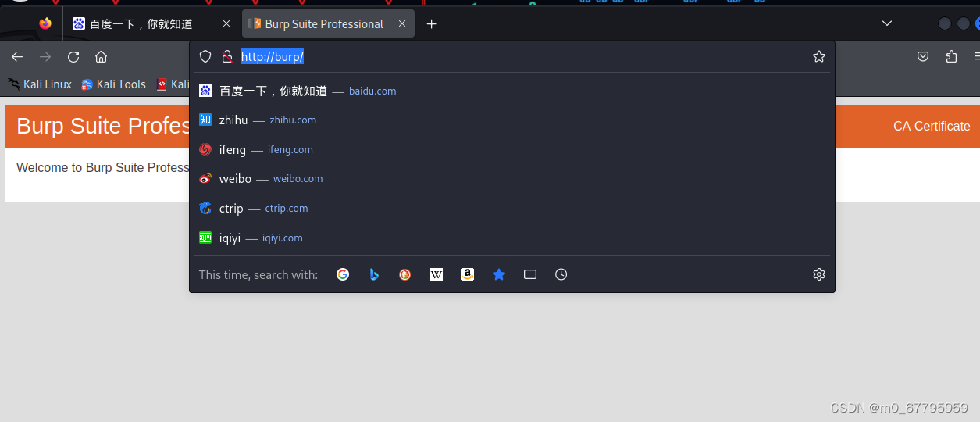This screenshot has height=422, width=980.
Task: Search in bookmarks via star icon
Action: coord(499,274)
